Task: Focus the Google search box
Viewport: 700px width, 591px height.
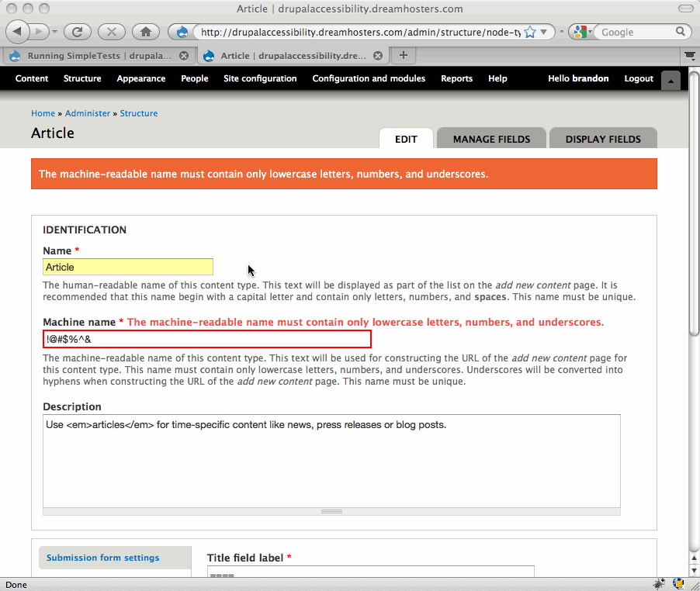Action: pos(636,32)
